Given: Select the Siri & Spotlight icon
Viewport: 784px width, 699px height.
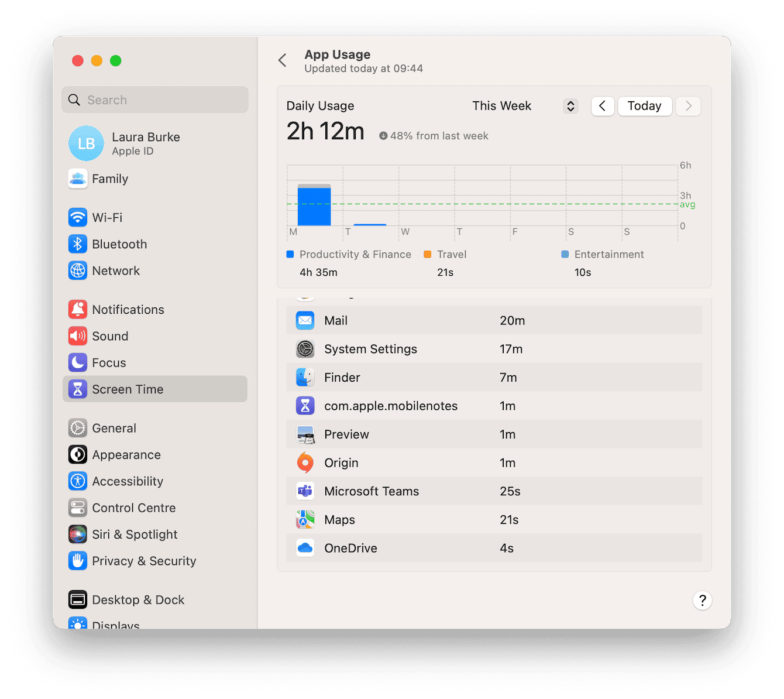Looking at the screenshot, I should (x=78, y=534).
